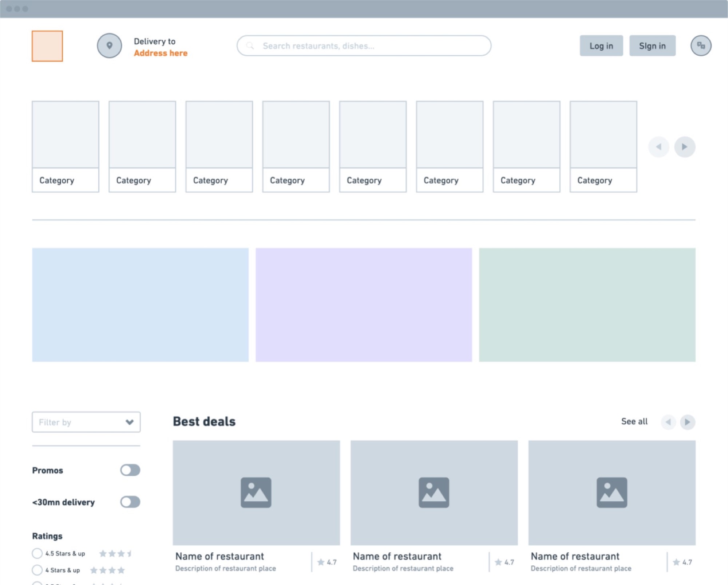Click the lavender promo banner
Viewport: 728px width, 585px height.
coord(364,305)
